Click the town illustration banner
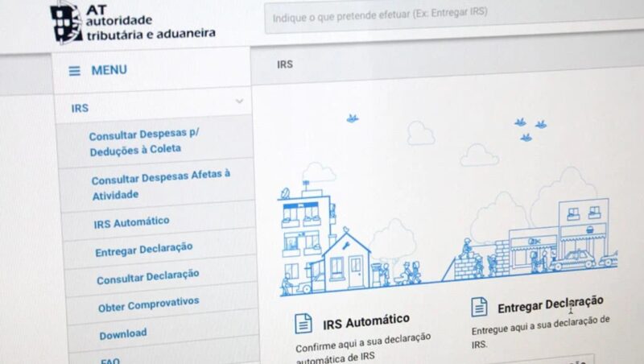 (448, 204)
